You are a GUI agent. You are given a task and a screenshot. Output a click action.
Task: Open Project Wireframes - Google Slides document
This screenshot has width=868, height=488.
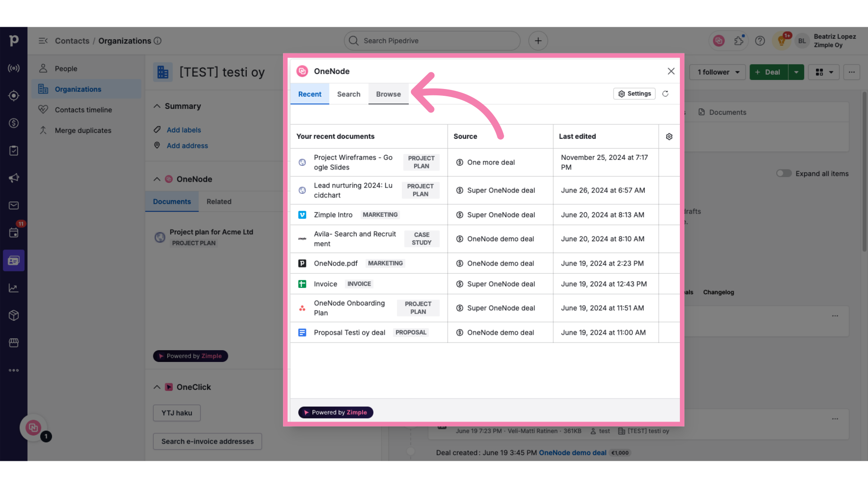tap(353, 162)
